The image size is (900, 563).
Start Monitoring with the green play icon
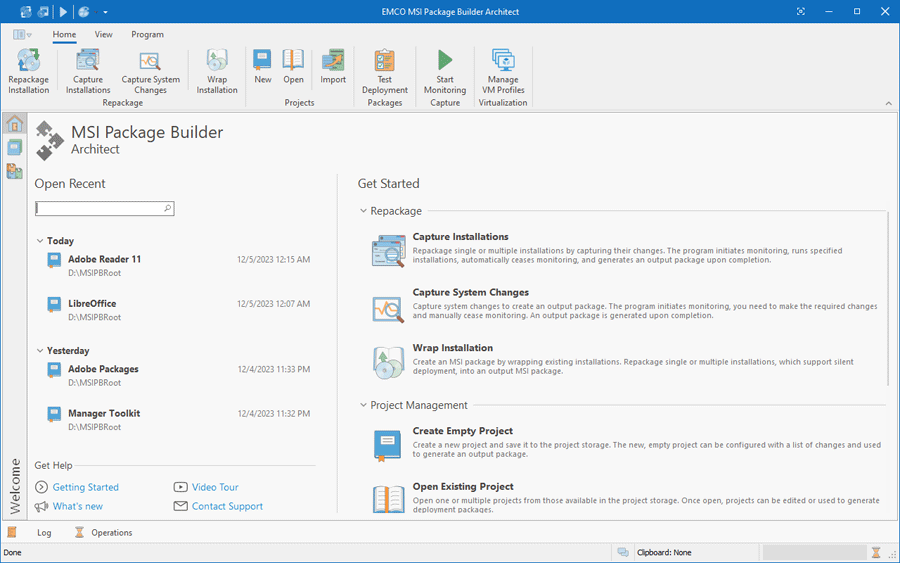click(445, 60)
